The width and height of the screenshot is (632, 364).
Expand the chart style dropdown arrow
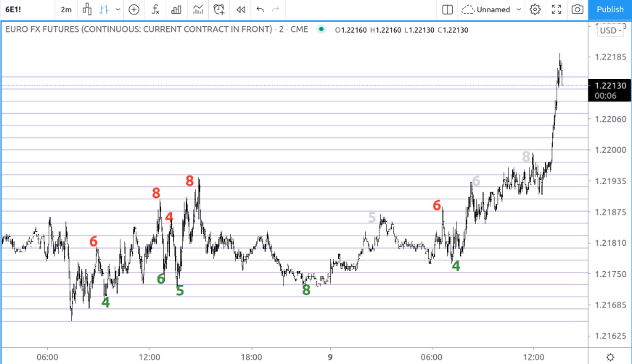tap(118, 9)
